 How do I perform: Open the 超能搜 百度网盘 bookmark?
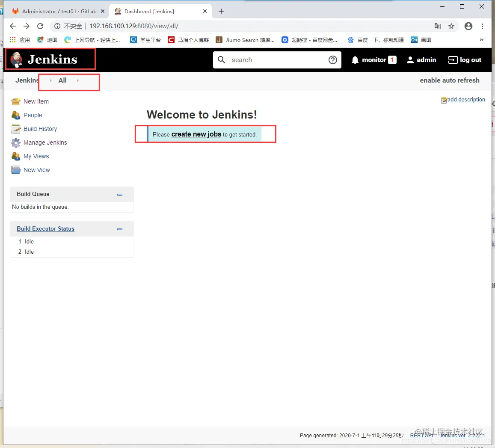(x=309, y=40)
